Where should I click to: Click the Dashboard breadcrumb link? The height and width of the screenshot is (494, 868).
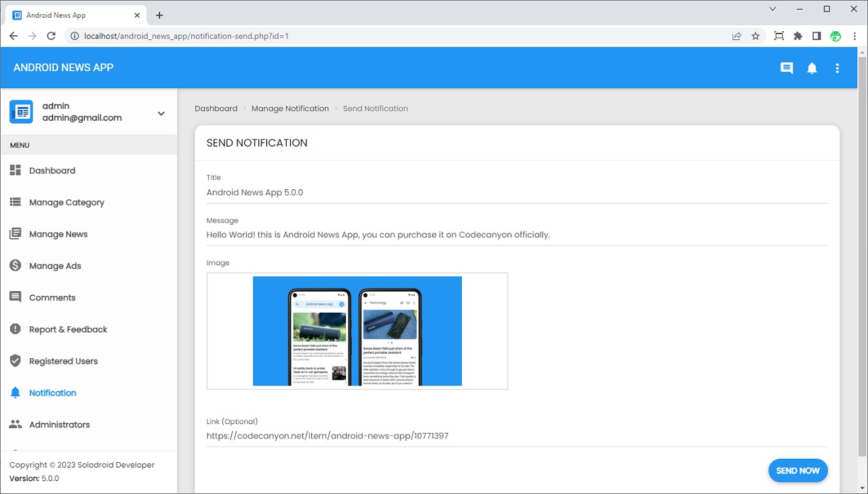[216, 109]
